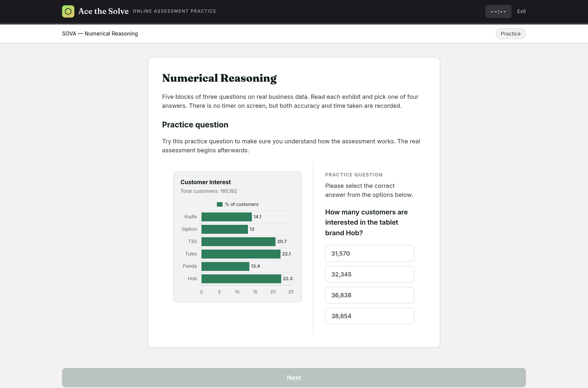Screen dimensions: 588x388
Task: Click the 13.4 value label
Action: (256, 266)
